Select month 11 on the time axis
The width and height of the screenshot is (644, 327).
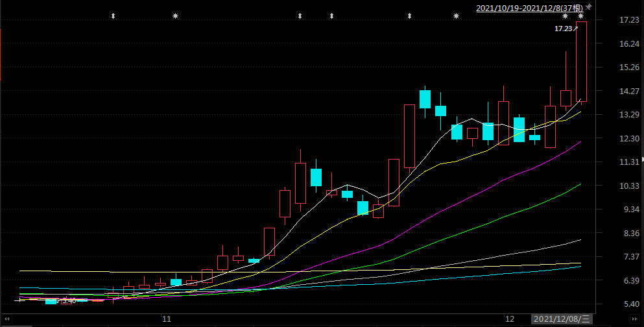tap(166, 319)
